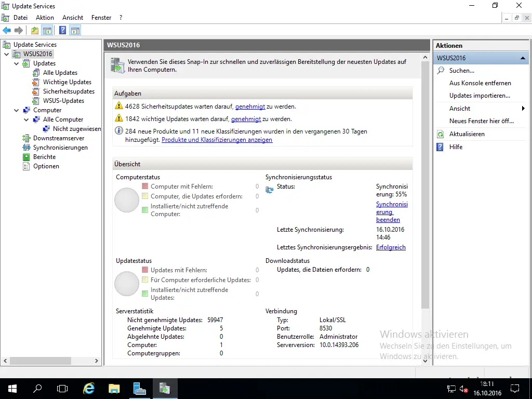Collapse the Computer tree node

click(x=16, y=110)
